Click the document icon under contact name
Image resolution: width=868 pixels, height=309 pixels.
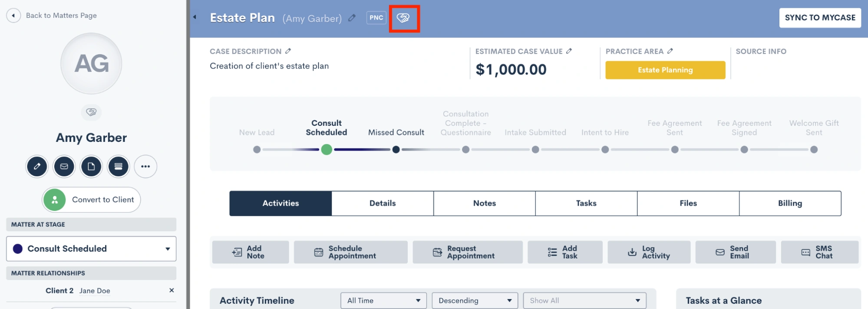click(91, 167)
